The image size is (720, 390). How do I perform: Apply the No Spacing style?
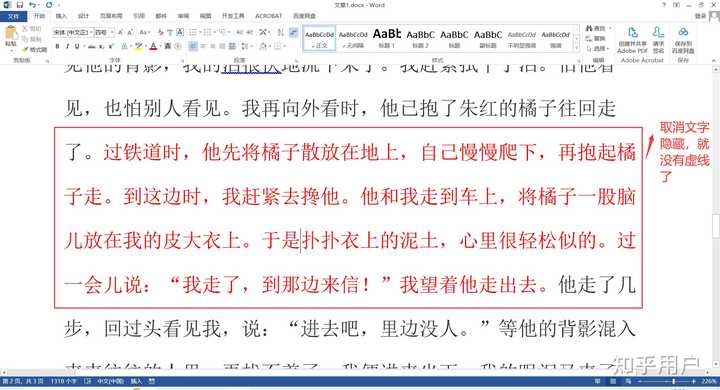coord(353,38)
